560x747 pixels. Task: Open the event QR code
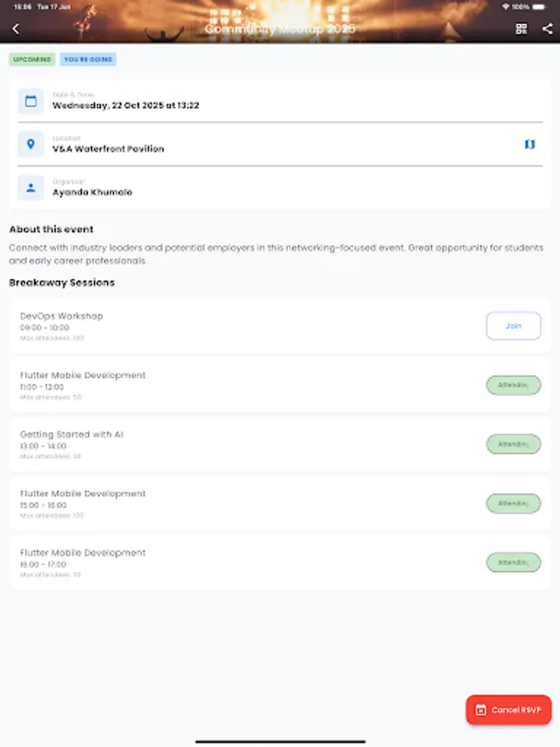521,28
